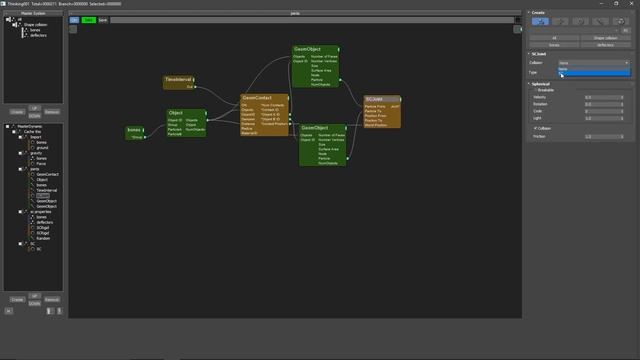Image resolution: width=640 pixels, height=360 pixels.
Task: Select the highlighted blue Create category icon
Action: [540, 21]
